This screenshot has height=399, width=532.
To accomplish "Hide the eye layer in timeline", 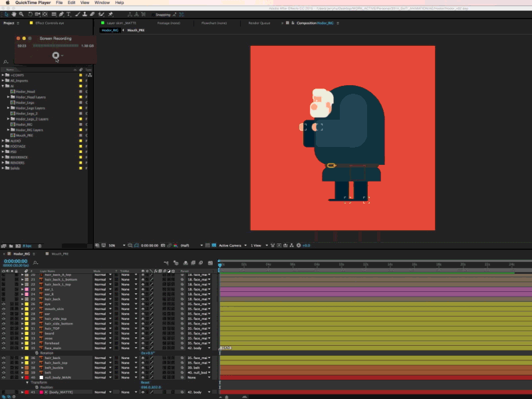I will coord(4,304).
